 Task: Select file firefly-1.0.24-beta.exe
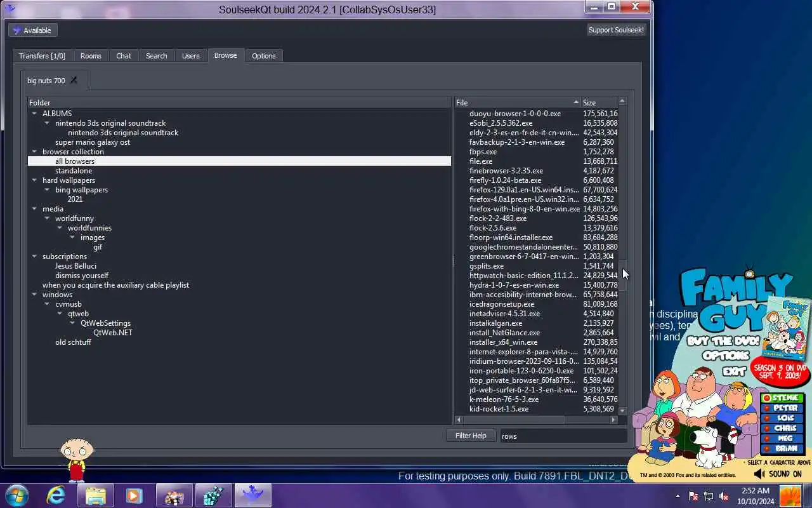coord(505,180)
